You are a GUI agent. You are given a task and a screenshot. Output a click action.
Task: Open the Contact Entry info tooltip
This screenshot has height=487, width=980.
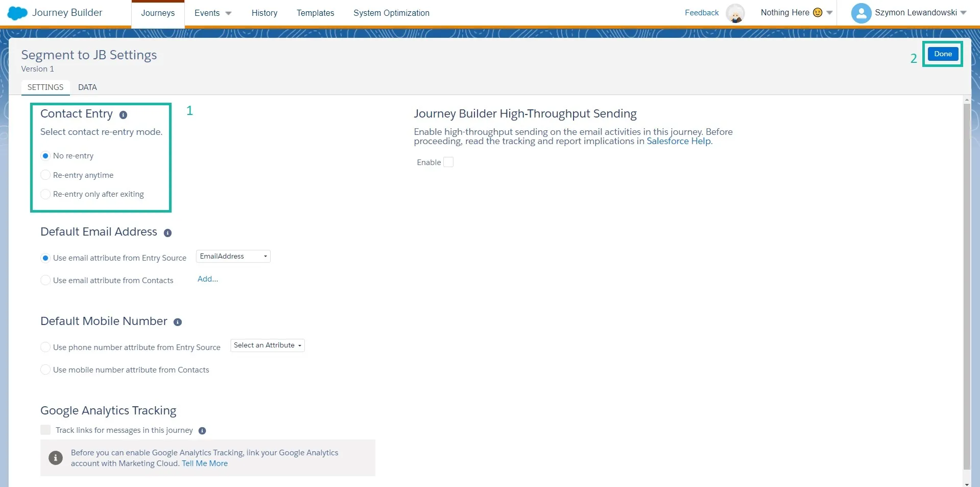pos(123,114)
